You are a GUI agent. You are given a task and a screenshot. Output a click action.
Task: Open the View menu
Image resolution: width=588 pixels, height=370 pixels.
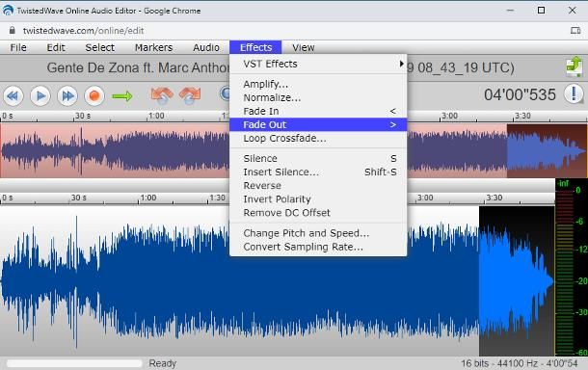304,47
